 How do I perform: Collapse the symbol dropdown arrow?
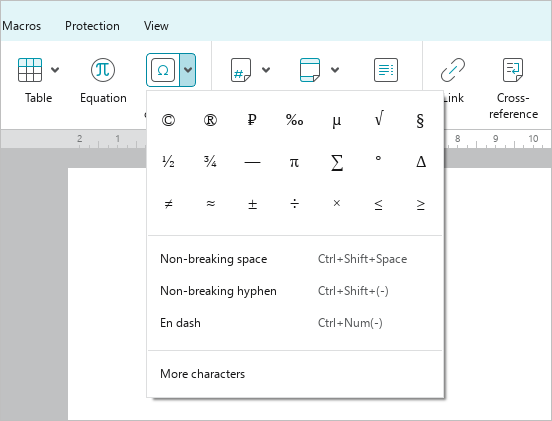[188, 70]
